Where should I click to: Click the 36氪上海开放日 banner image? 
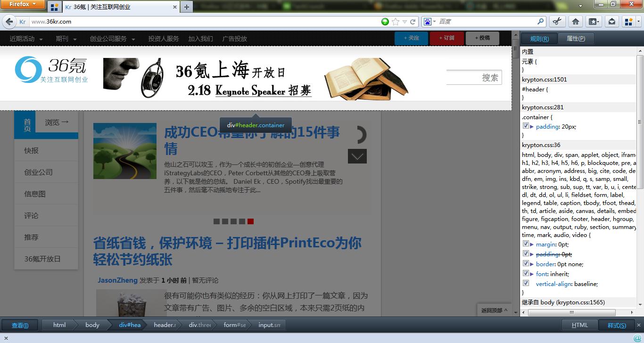click(256, 79)
